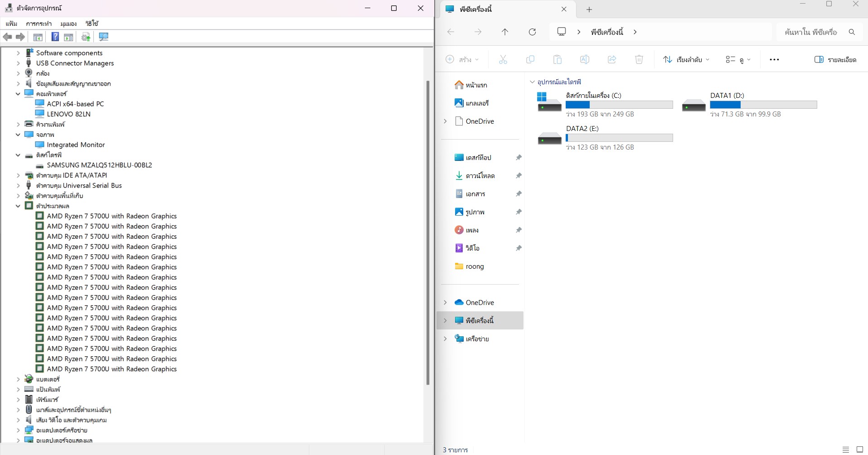Open the เรียงลำดับ sort dropdown
Image resolution: width=868 pixels, height=455 pixels.
click(x=686, y=59)
